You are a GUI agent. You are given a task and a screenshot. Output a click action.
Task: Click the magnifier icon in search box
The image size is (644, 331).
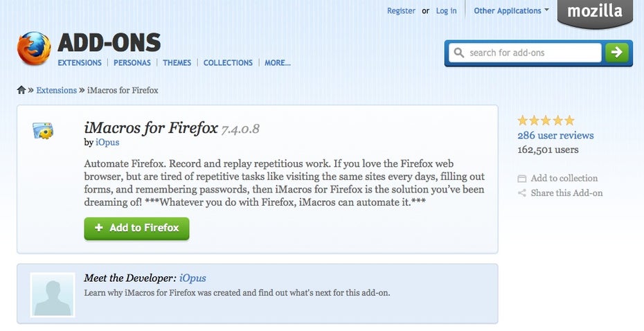pyautogui.click(x=459, y=53)
